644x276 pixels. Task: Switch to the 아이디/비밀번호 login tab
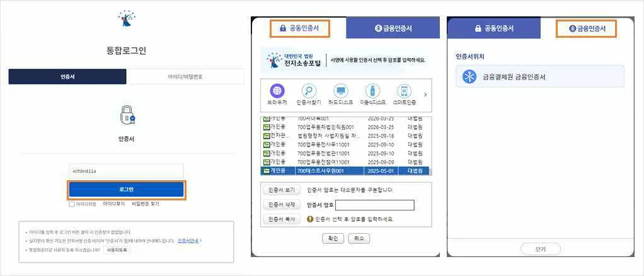point(185,76)
